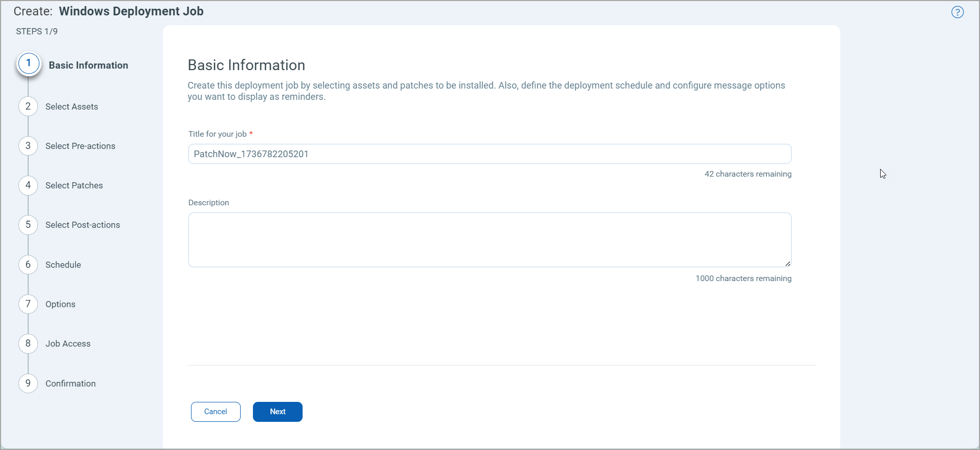
Task: Jump to Schedule step
Action: point(63,265)
